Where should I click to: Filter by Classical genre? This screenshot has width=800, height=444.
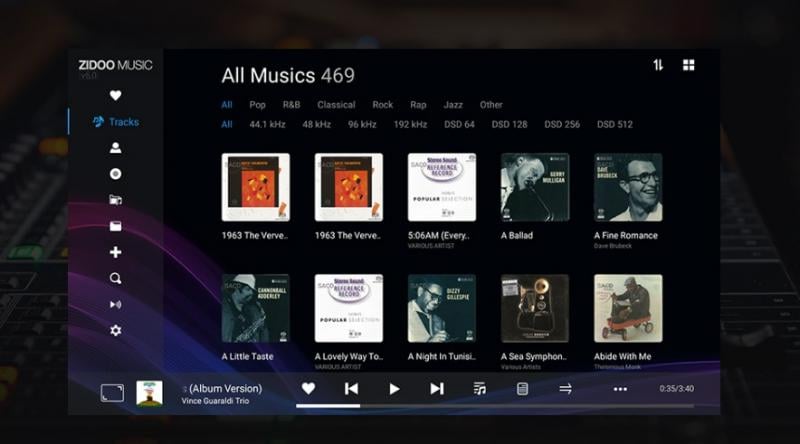point(336,105)
